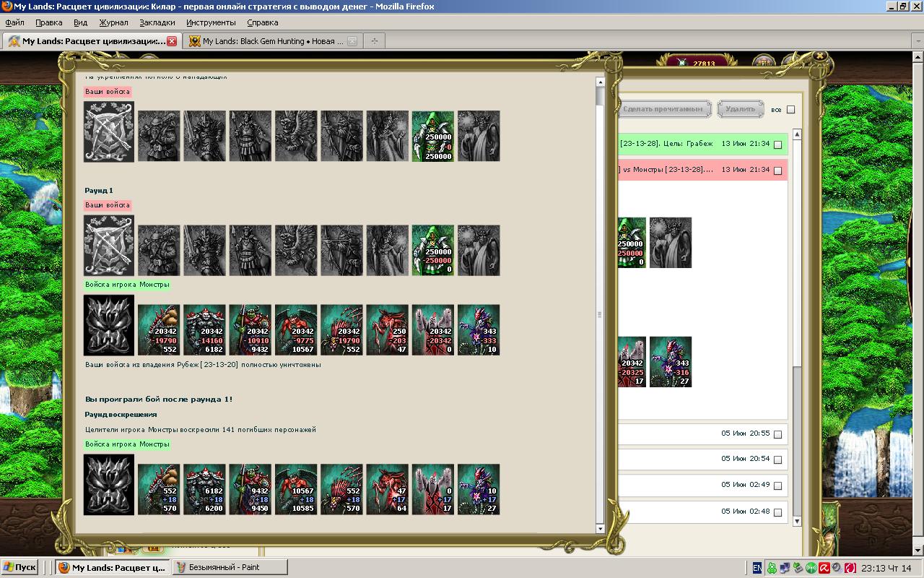The height and width of the screenshot is (578, 924).
Task: Click message list scrollbar down arrow
Action: (797, 521)
